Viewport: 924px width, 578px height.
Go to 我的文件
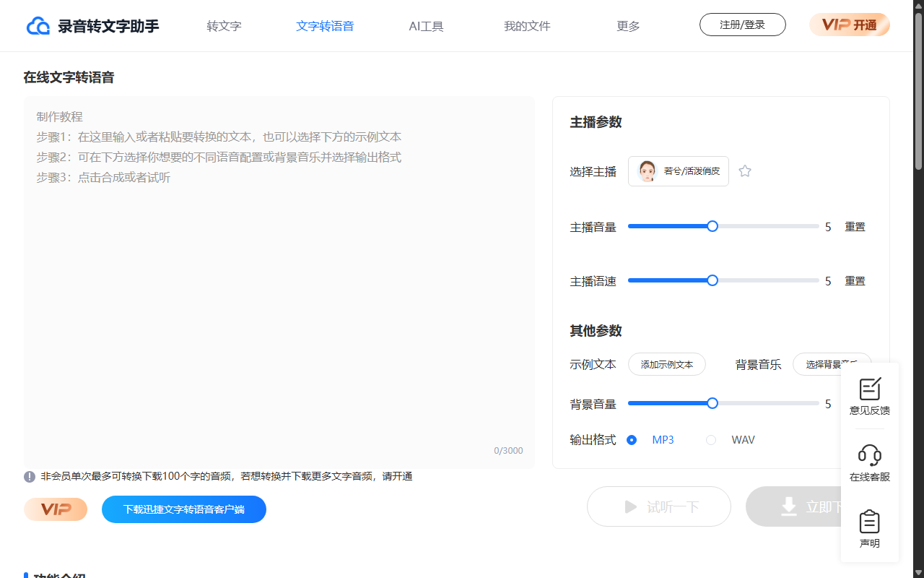tap(527, 26)
